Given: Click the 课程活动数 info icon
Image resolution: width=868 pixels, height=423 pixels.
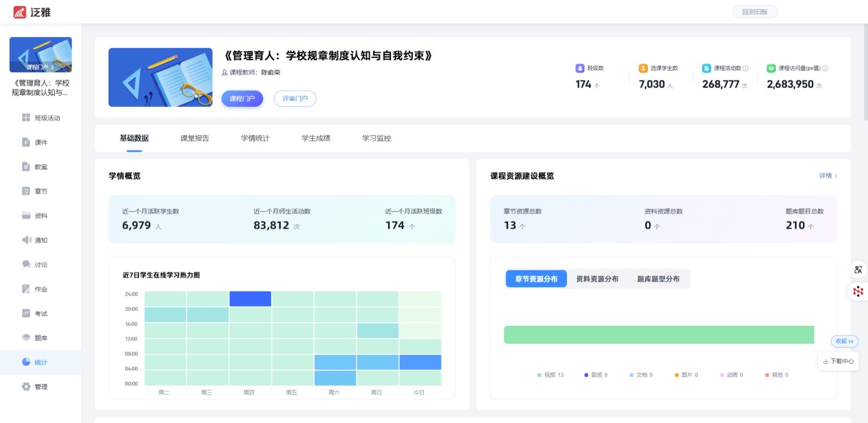Looking at the screenshot, I should pyautogui.click(x=745, y=68).
